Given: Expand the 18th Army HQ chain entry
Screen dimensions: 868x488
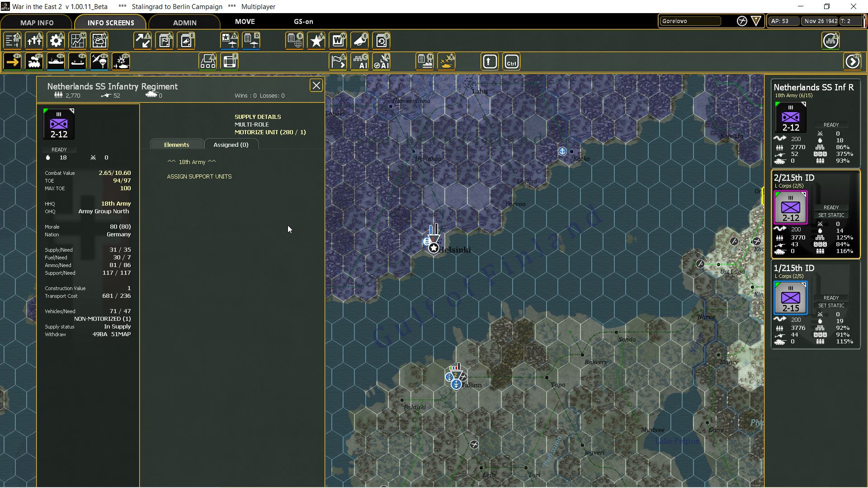Looking at the screenshot, I should coord(192,162).
